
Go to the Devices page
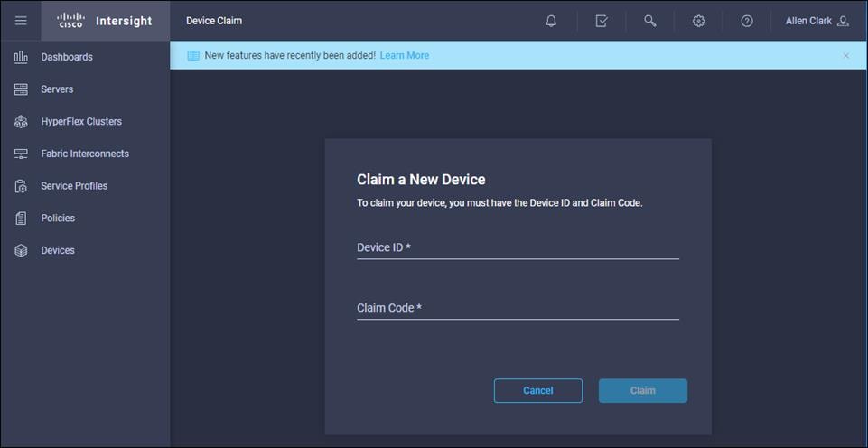58,250
